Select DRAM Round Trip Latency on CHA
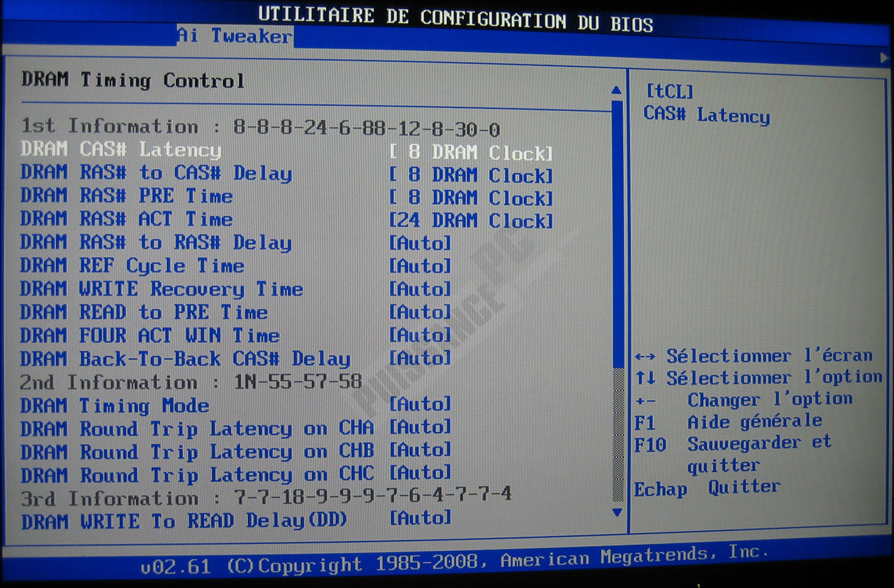894x588 pixels. point(197,428)
